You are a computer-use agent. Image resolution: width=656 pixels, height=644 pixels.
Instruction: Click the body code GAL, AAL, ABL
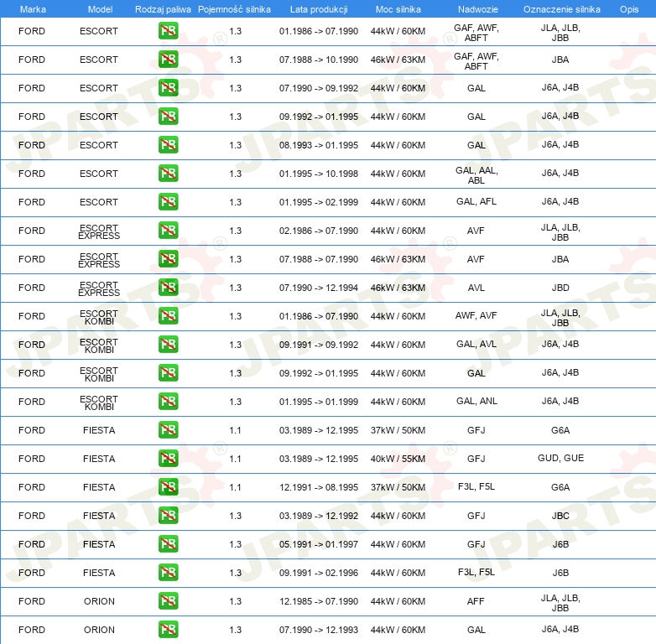click(476, 175)
